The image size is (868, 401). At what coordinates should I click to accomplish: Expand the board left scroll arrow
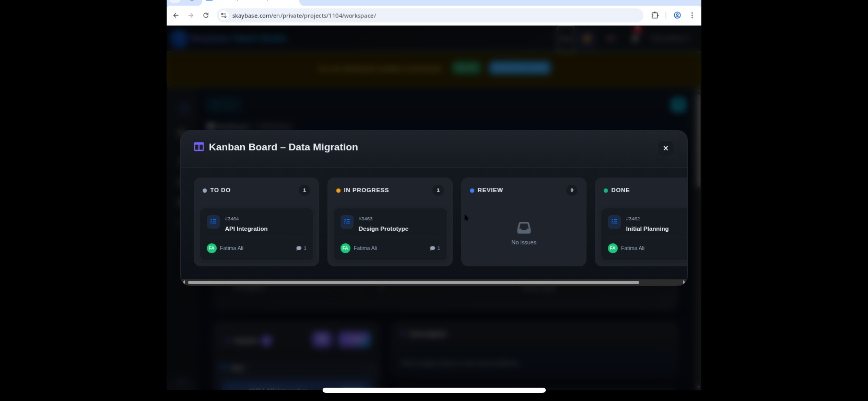tap(184, 282)
